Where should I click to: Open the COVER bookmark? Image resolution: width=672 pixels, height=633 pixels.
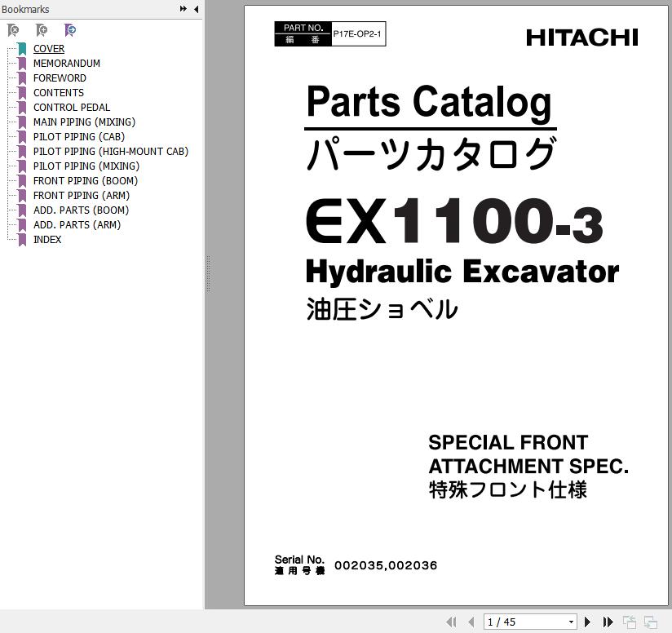pos(49,49)
